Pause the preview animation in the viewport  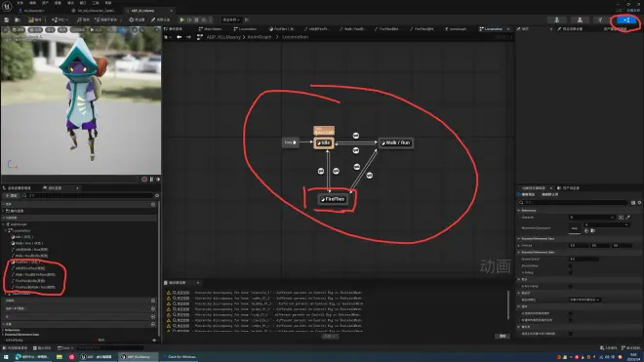pos(151,180)
